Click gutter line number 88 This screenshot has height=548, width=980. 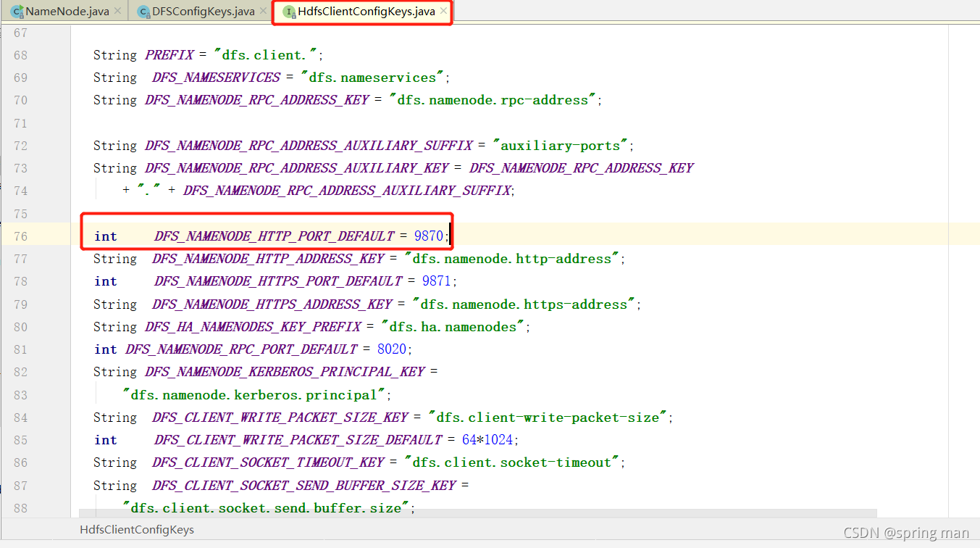point(20,508)
